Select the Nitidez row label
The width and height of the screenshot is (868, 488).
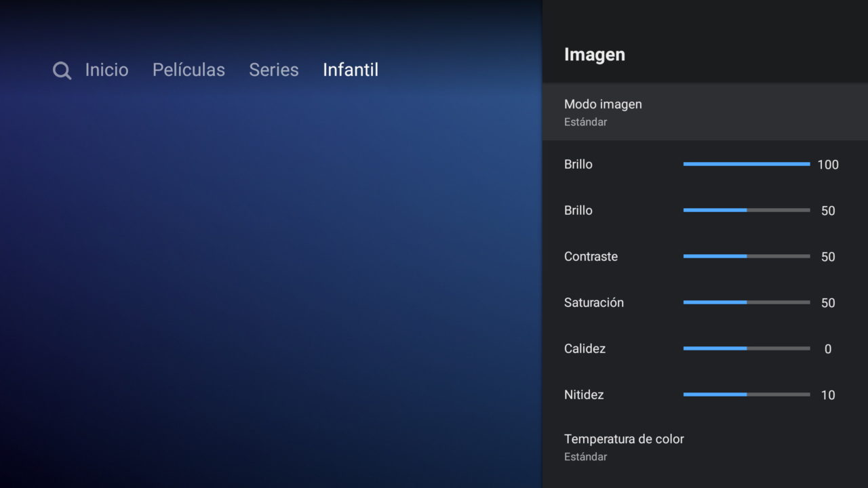tap(584, 394)
